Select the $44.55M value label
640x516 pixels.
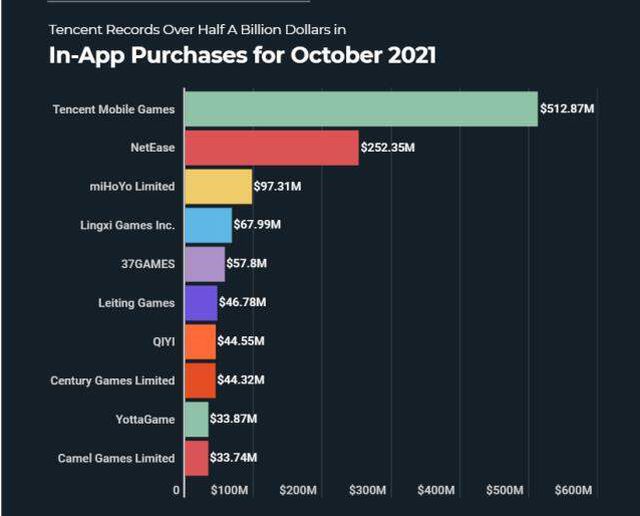coord(241,341)
